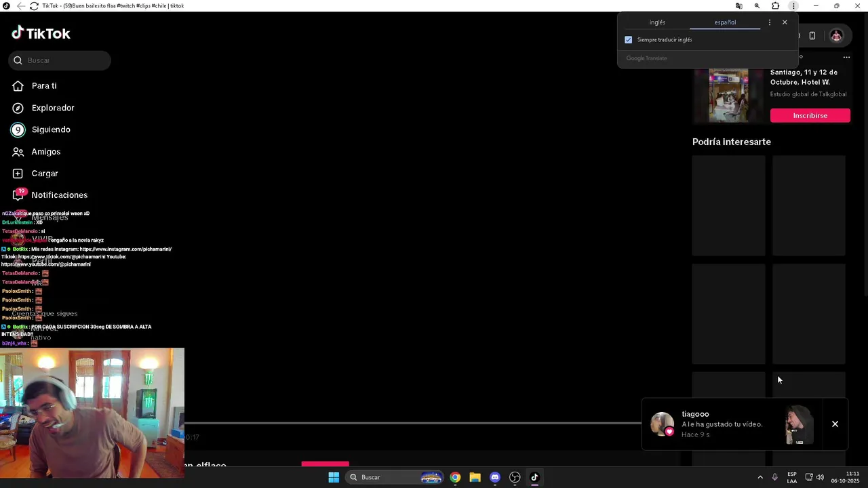Click the volume speaker tray icon
868x488 pixels.
(x=820, y=477)
